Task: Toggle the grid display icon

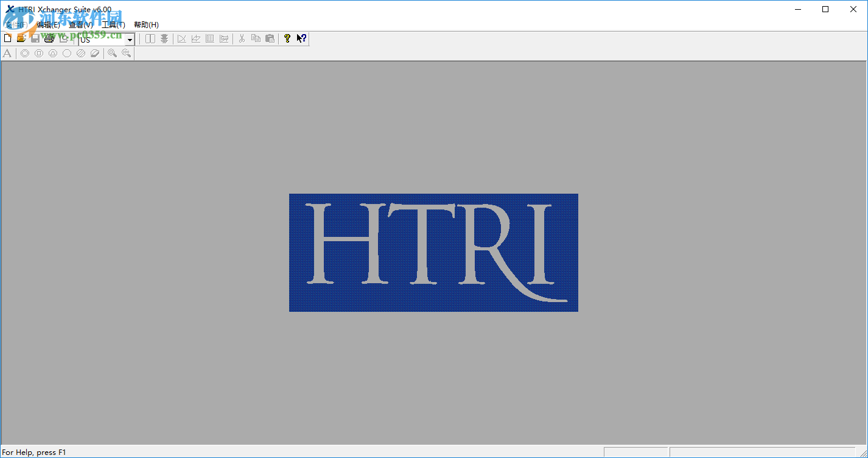Action: click(x=209, y=38)
